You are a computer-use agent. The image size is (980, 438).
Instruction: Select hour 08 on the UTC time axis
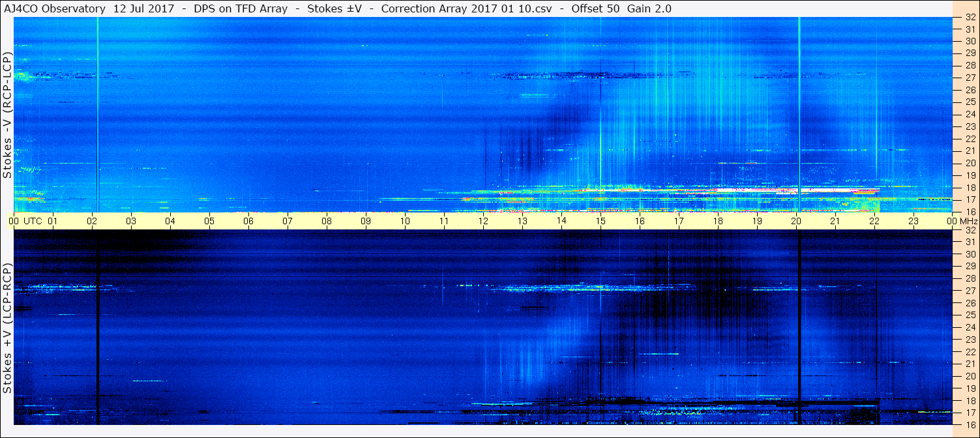click(x=327, y=221)
